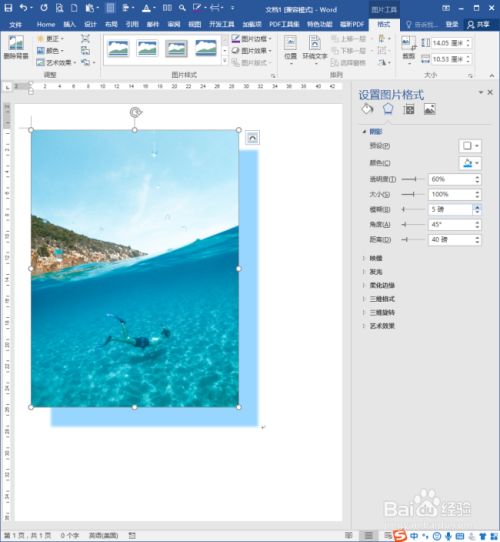The height and width of the screenshot is (542, 500).
Task: Click the Distance (距离) slider
Action: 413,240
